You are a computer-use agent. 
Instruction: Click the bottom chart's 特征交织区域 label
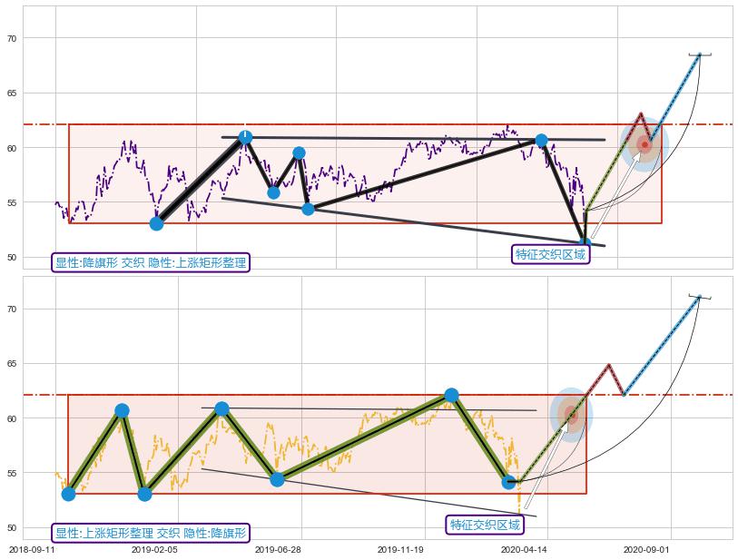[486, 525]
